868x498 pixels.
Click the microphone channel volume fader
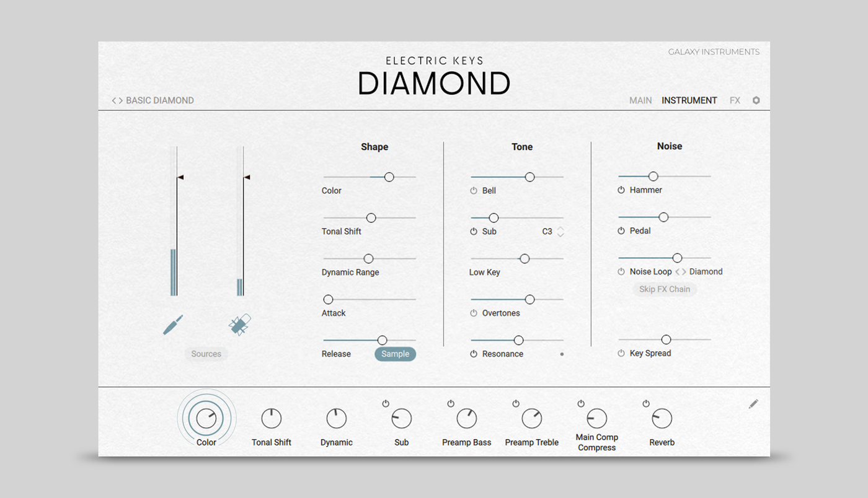[241, 221]
